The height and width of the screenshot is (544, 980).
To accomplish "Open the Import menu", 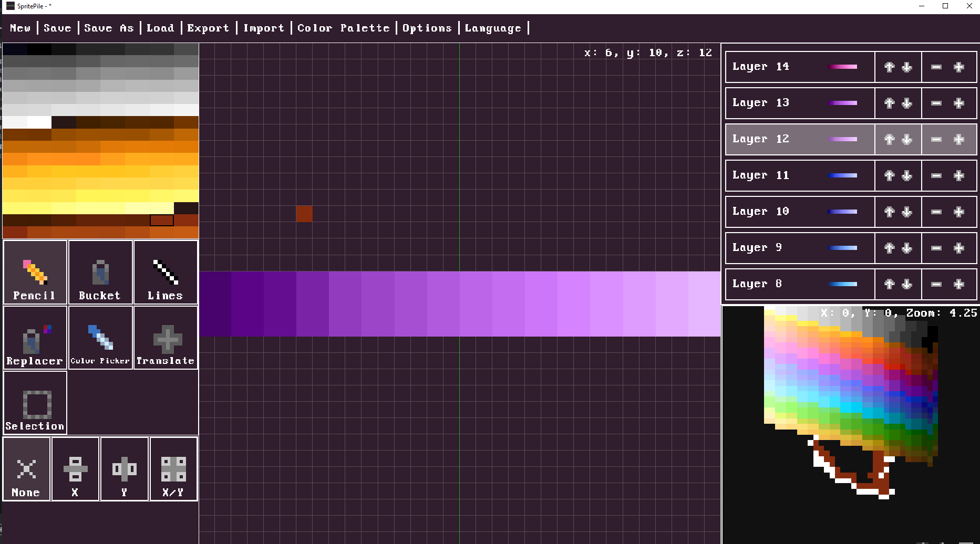I will click(x=264, y=28).
